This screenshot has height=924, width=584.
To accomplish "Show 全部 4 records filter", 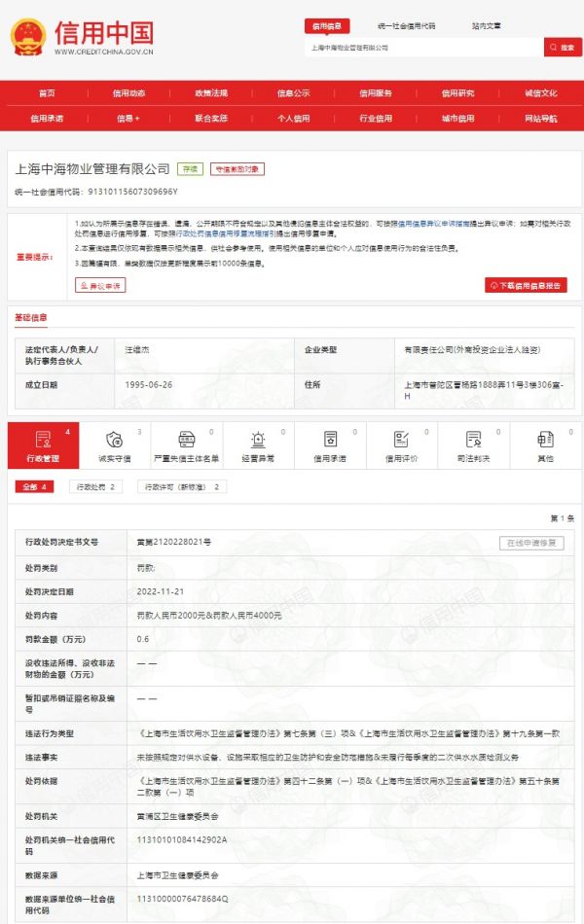I will click(34, 486).
